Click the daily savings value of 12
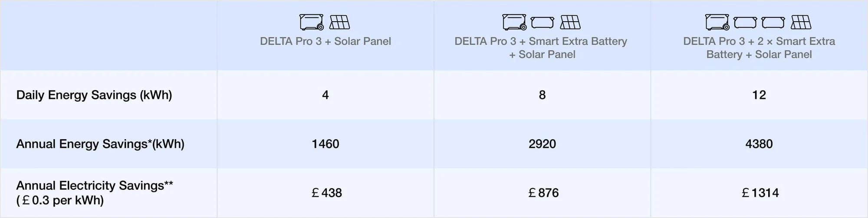868x218 pixels. coord(759,95)
